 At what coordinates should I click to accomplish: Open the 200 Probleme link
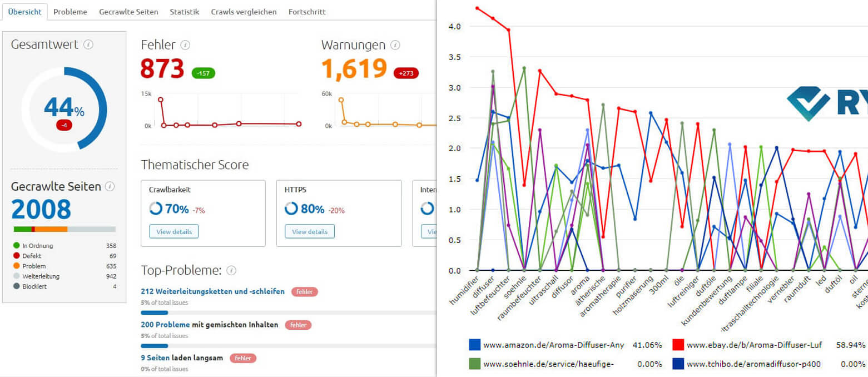(166, 325)
